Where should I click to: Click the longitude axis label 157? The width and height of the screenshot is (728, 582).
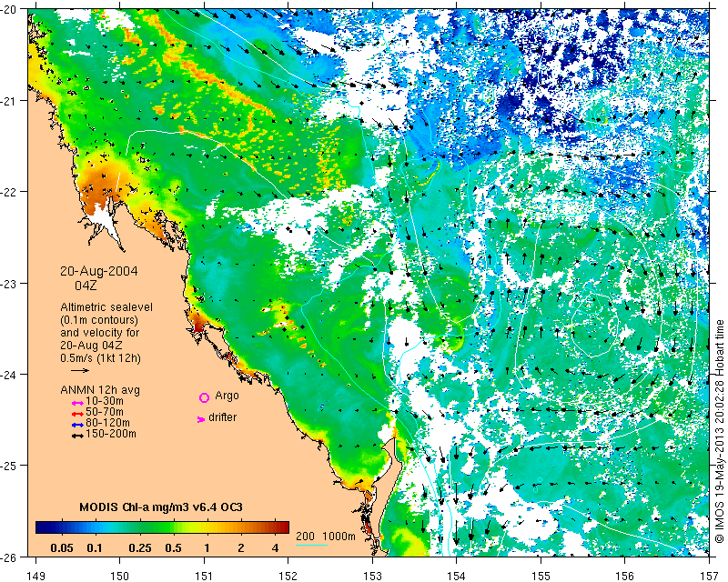point(710,577)
